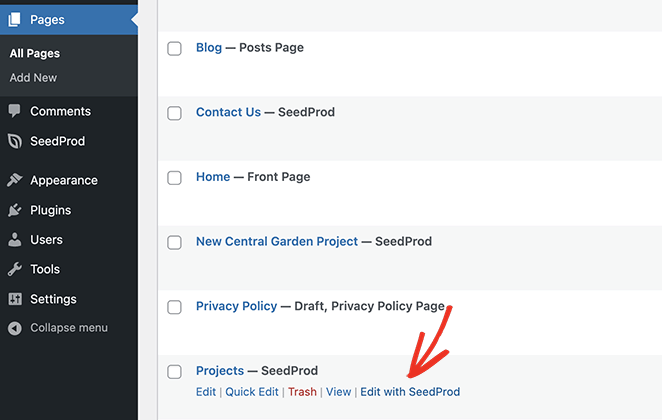Check the New Central Garden Project checkbox
The image size is (662, 420).
coord(174,242)
